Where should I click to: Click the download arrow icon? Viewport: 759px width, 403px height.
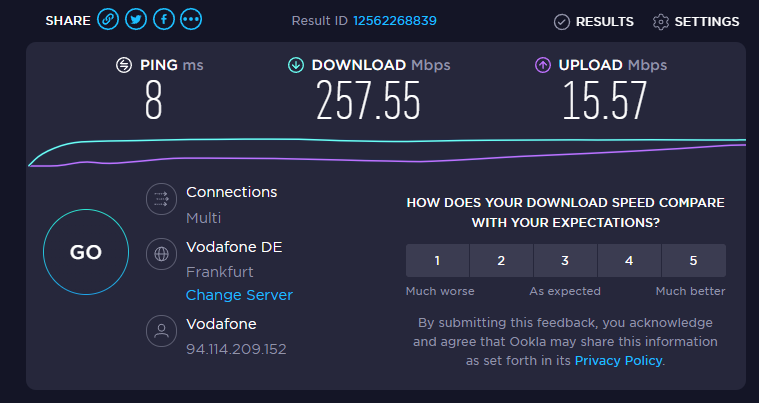(x=296, y=65)
